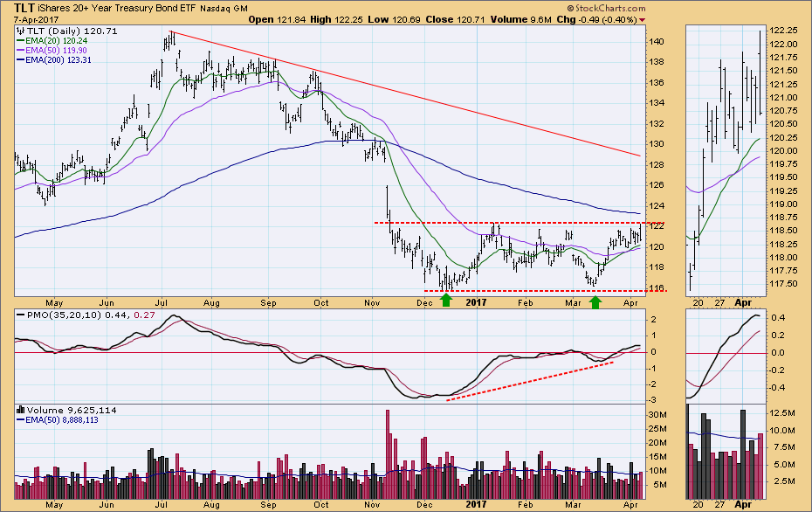Click the iShares 20+ Year Treasury Bond ETF title
Screen dimensions: 812x512
point(116,8)
